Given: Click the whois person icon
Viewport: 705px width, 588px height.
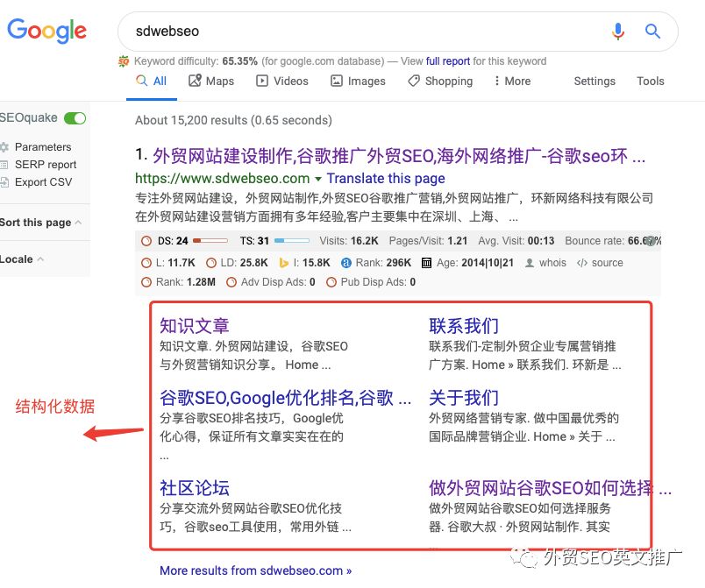Looking at the screenshot, I should coord(530,263).
